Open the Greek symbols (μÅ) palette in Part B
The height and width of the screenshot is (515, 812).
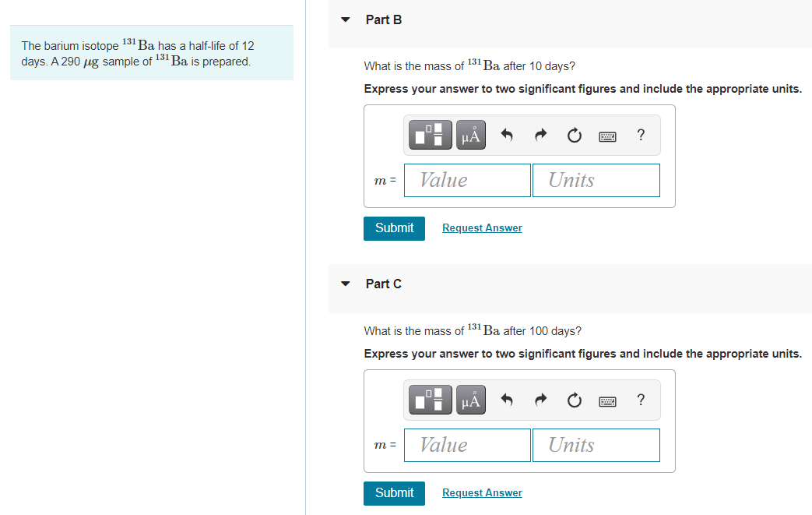coord(470,134)
